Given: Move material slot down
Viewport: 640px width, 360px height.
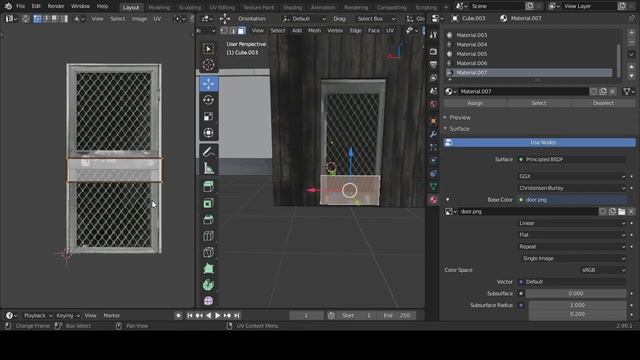Looking at the screenshot, I should pos(631,76).
